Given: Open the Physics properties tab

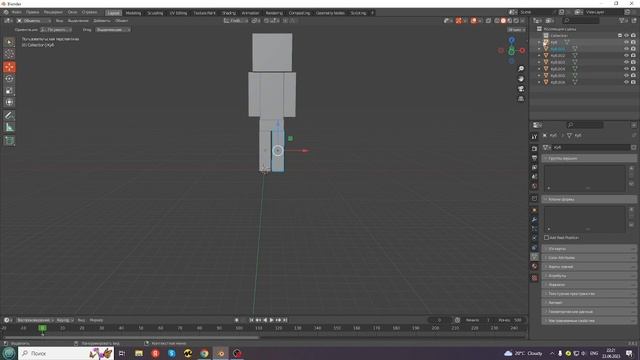Looking at the screenshot, I should pos(534,238).
